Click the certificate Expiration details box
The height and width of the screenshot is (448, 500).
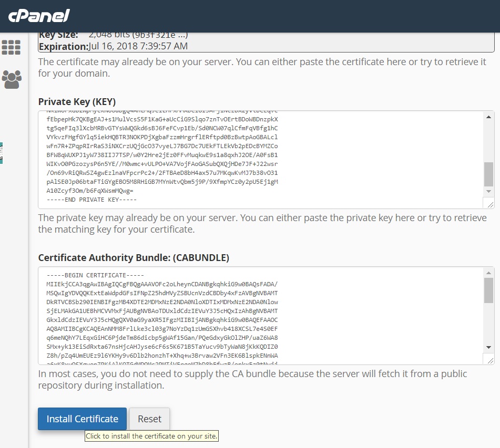point(266,43)
